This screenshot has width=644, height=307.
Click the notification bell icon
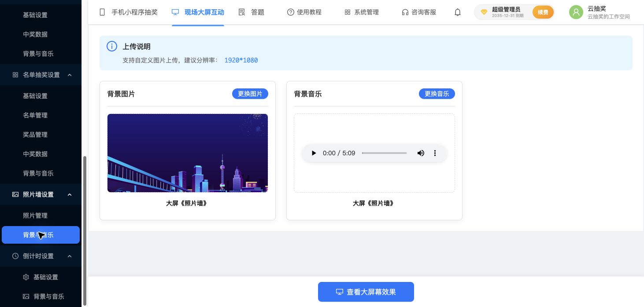(458, 12)
